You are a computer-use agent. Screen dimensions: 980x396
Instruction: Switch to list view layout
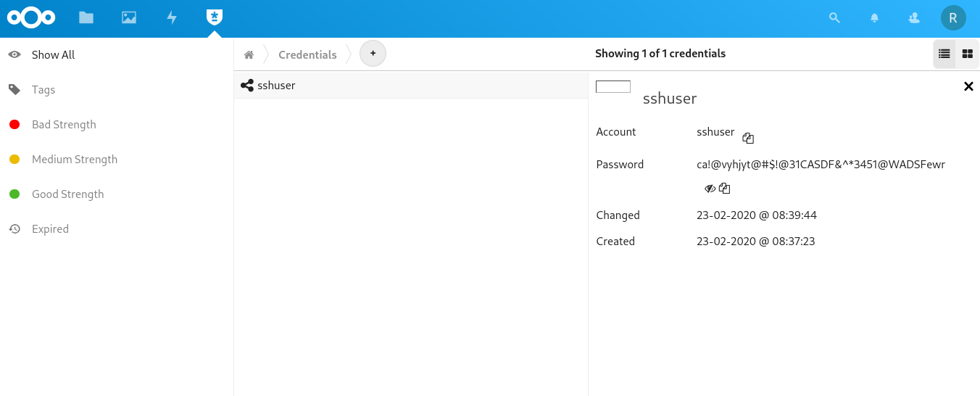944,54
